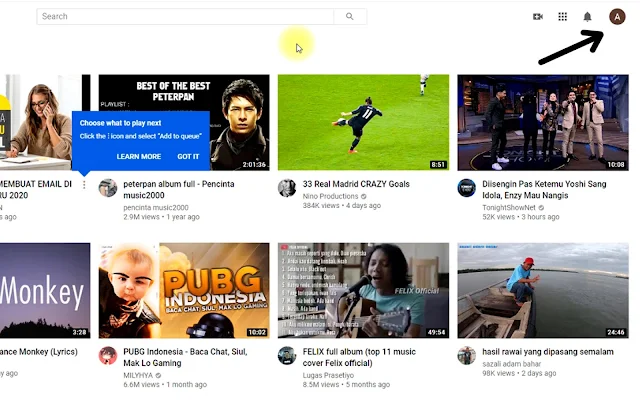Go to pencinta music2000 channel name

[x=156, y=208]
